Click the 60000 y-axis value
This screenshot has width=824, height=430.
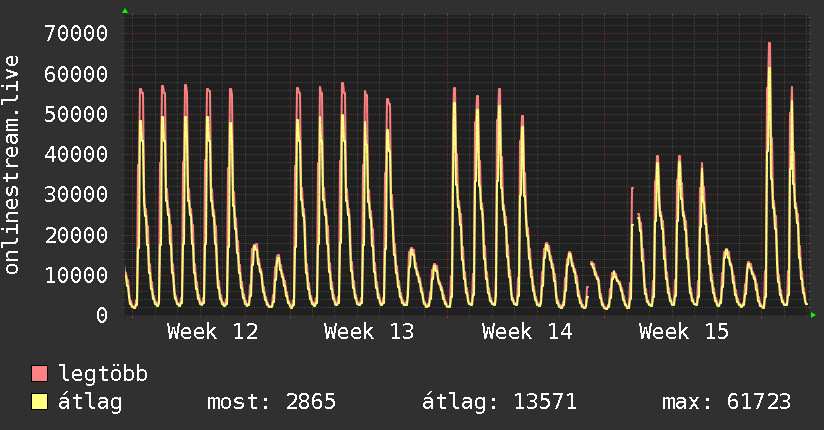76,74
